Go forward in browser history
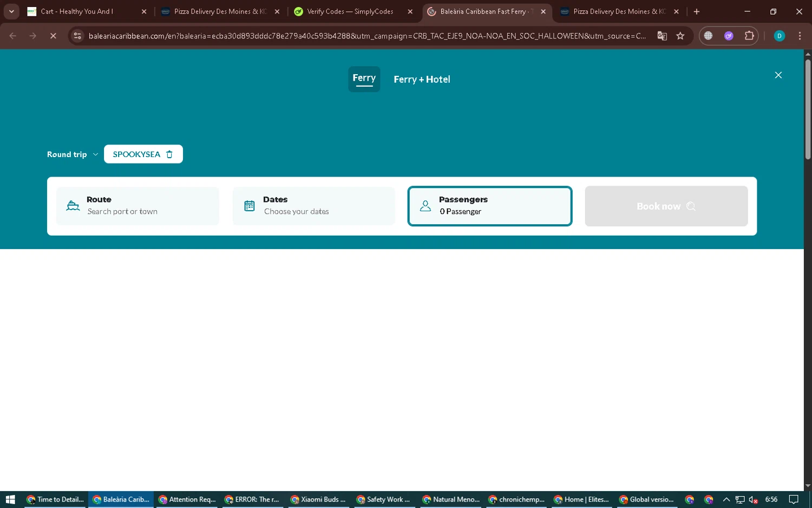 point(33,36)
